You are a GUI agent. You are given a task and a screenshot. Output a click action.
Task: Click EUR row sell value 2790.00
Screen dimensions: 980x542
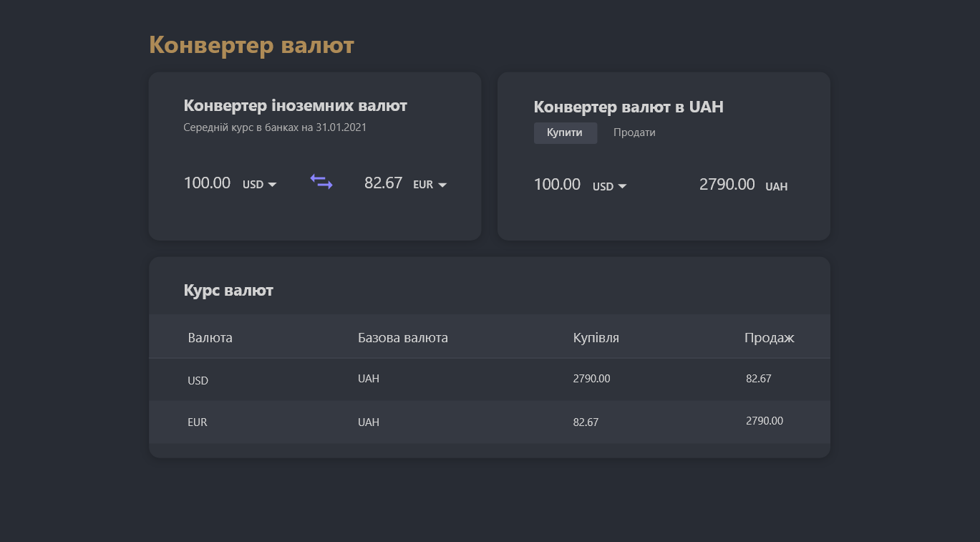764,421
